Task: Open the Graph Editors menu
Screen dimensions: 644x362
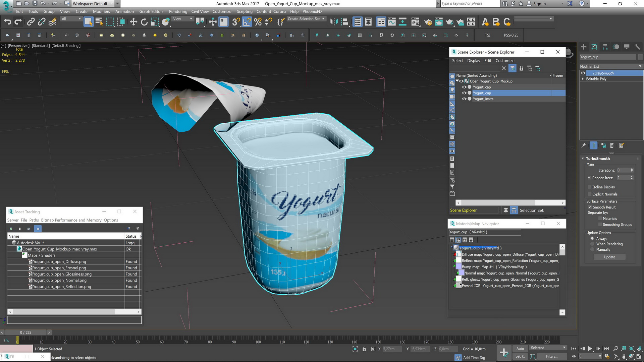Action: [x=151, y=11]
